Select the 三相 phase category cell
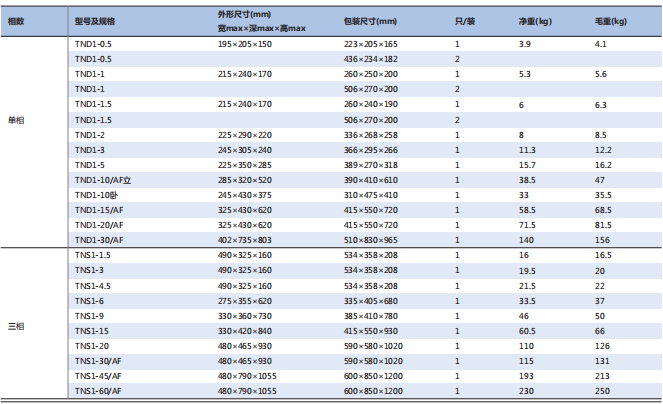 (x=16, y=326)
